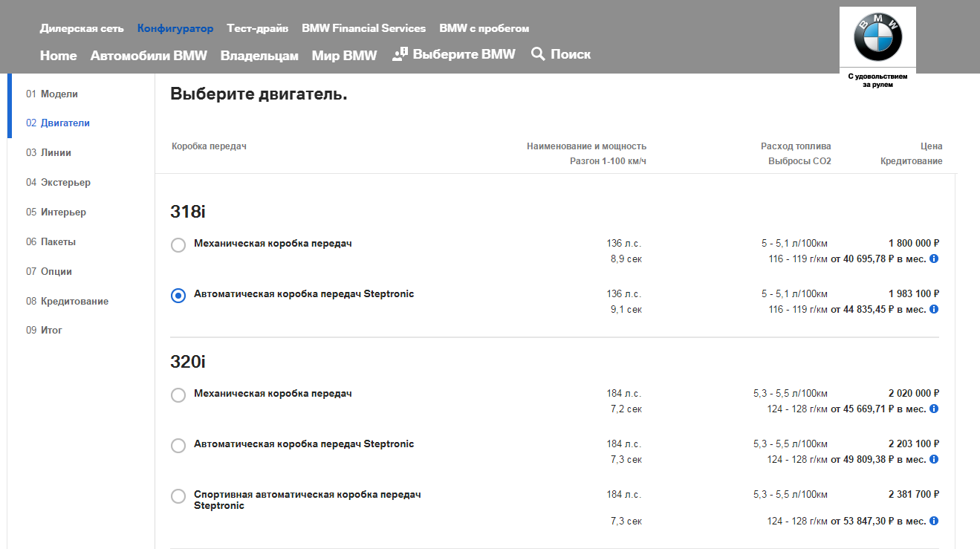Open credit info icon for 45 669,71 ₽ offer
Screen dimensions: 980x549
934,409
